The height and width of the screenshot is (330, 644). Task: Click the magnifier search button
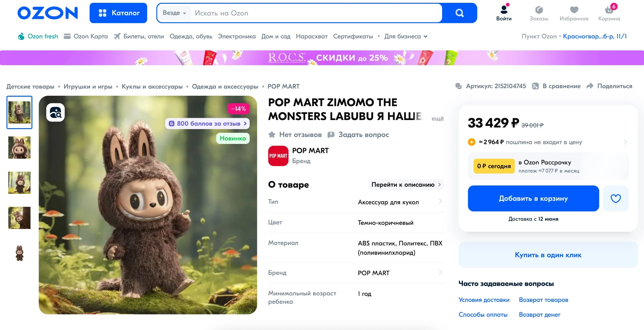click(x=459, y=13)
